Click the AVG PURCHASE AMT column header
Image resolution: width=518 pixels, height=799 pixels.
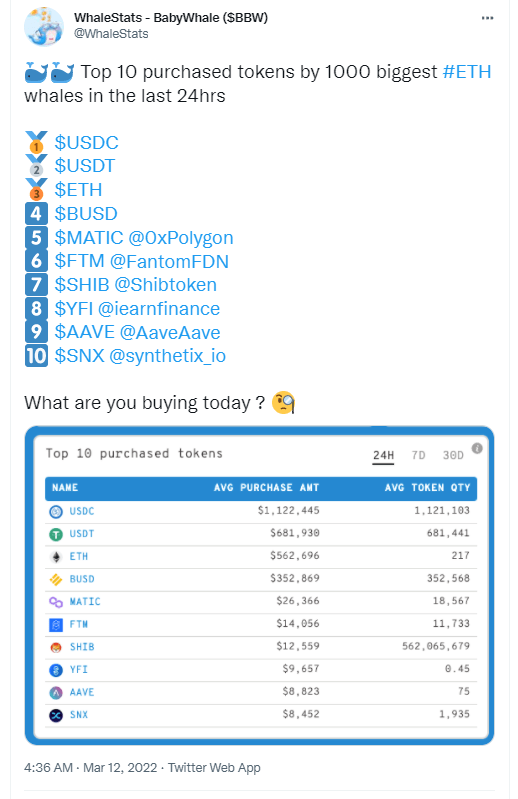point(266,488)
